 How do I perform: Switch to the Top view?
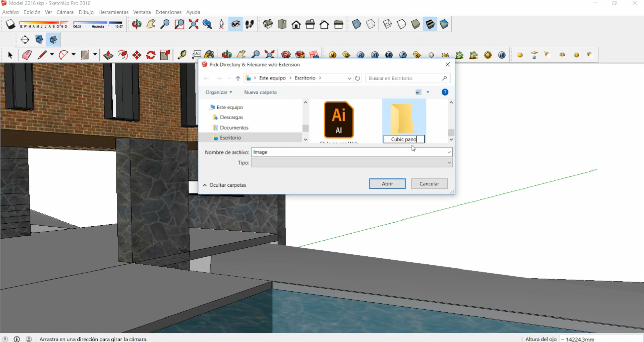[x=282, y=24]
